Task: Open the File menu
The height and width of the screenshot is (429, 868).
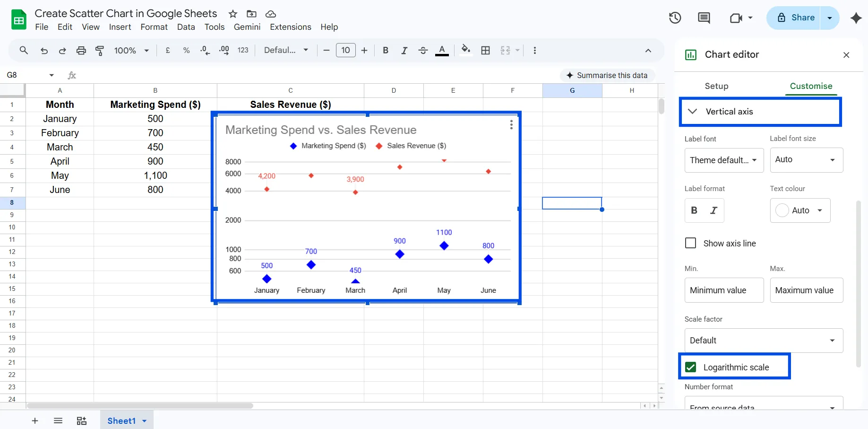Action: click(x=42, y=27)
